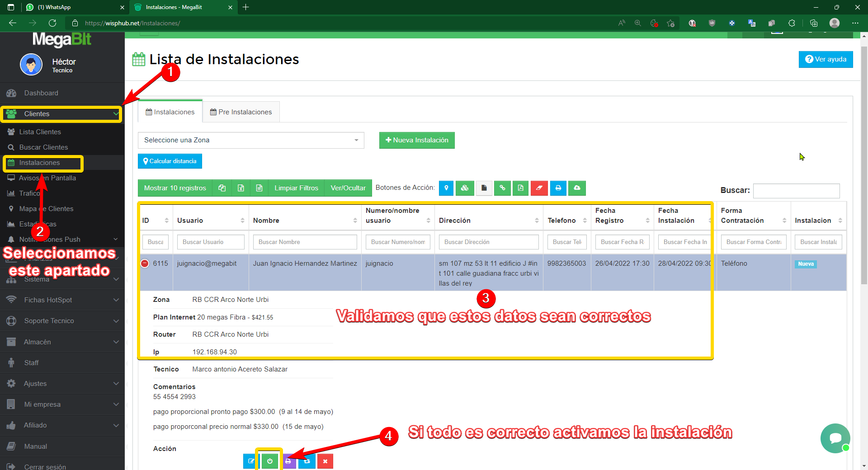Image resolution: width=868 pixels, height=470 pixels.
Task: Click the Buscar search input field
Action: [x=797, y=191]
